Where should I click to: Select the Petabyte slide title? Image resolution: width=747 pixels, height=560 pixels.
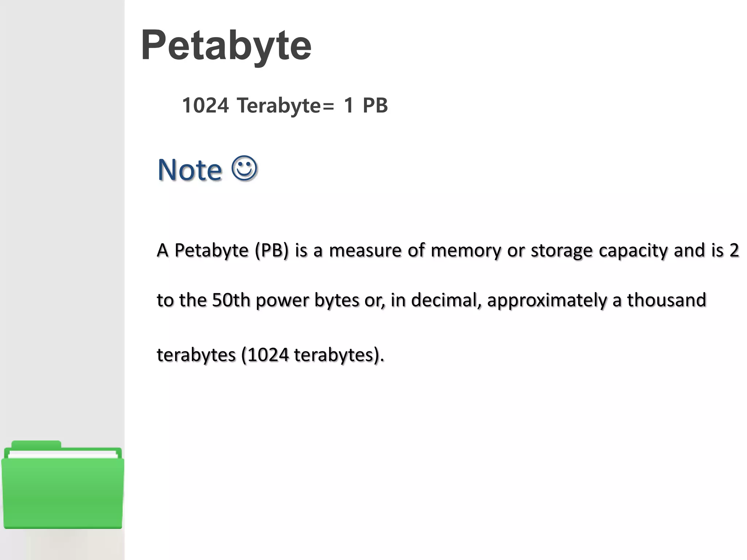tap(226, 45)
